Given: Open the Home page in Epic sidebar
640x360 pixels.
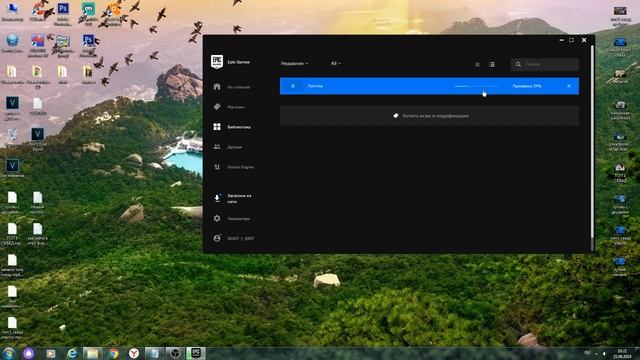Looking at the screenshot, I should 231,87.
